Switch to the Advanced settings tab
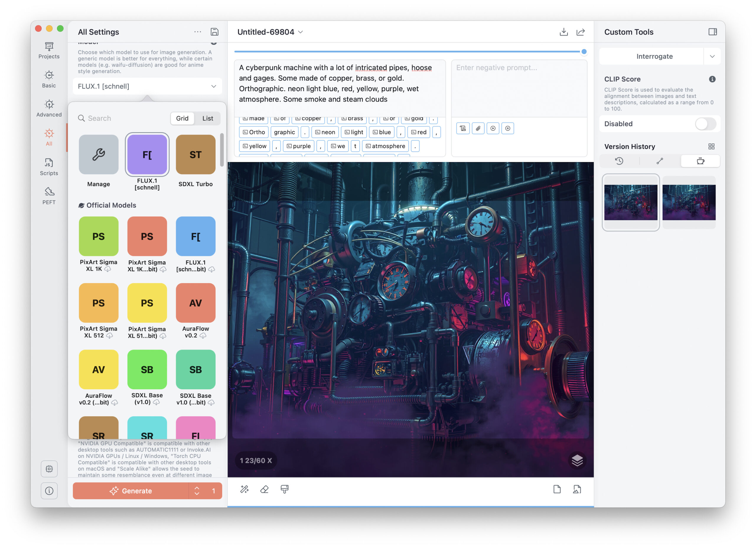This screenshot has width=756, height=548. click(x=49, y=109)
